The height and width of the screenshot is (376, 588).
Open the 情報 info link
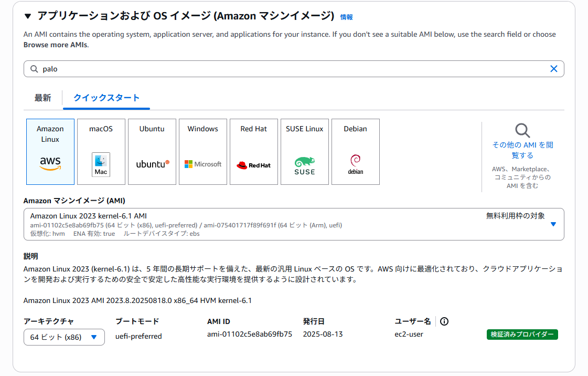pos(346,17)
